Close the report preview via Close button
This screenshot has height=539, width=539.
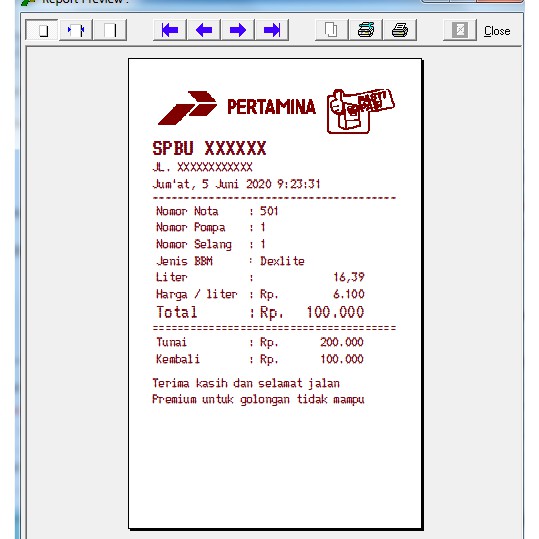coord(497,31)
